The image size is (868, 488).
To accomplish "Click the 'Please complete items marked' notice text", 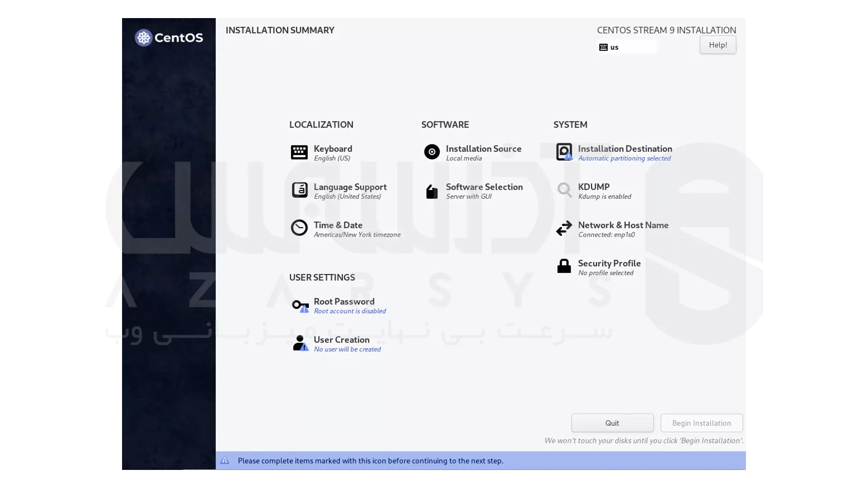I will [370, 460].
